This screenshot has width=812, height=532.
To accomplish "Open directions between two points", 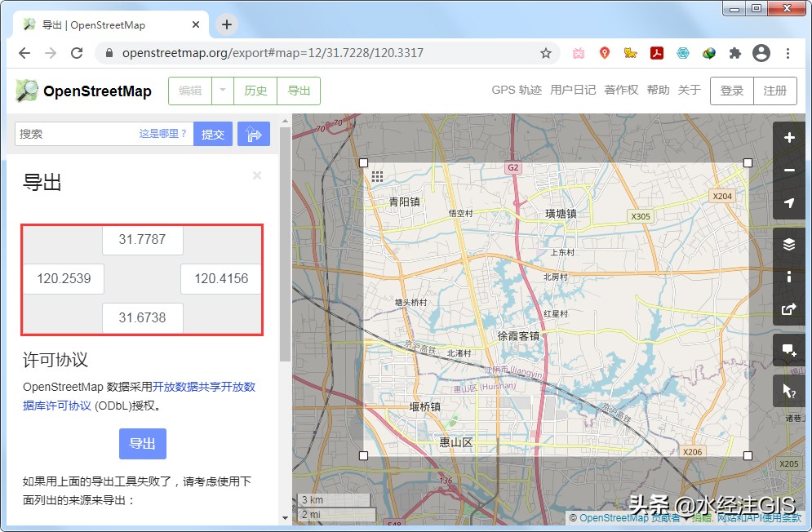I will (x=254, y=134).
